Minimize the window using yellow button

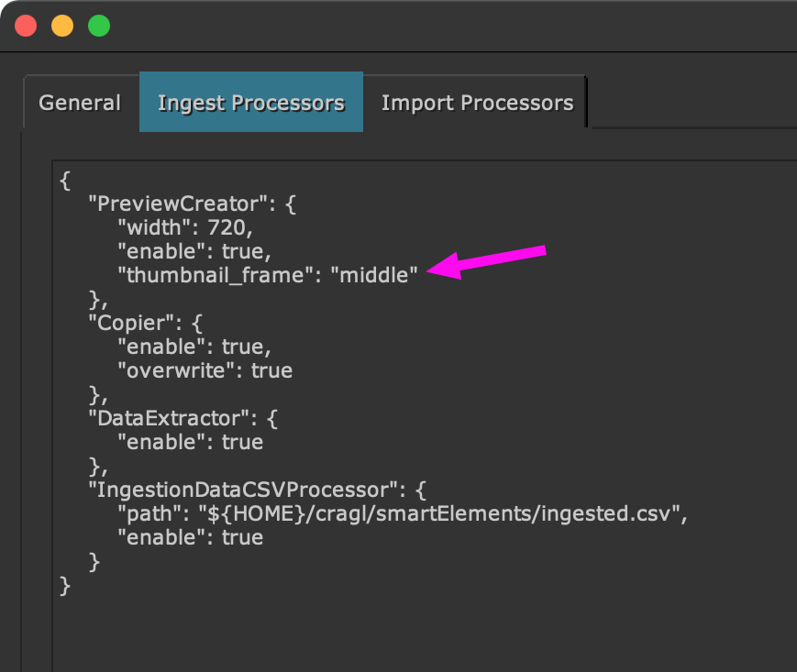click(x=62, y=26)
